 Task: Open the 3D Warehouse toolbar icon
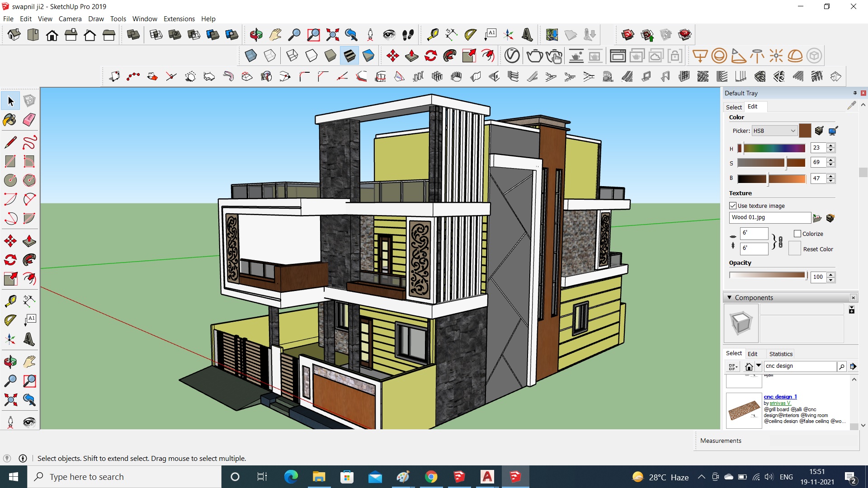628,35
